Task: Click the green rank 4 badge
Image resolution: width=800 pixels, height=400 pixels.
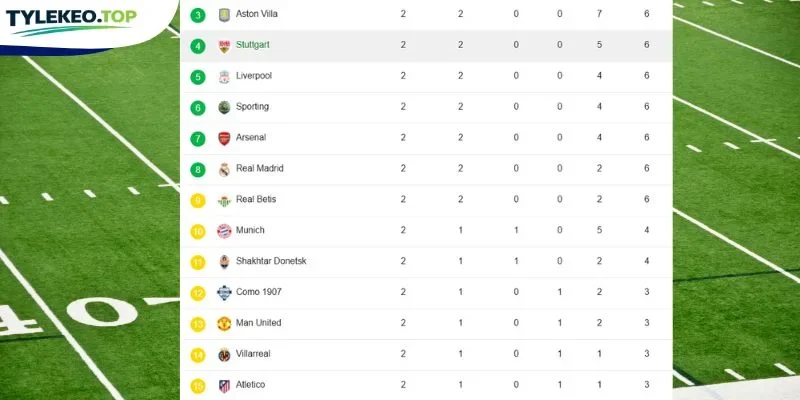Action: (198, 46)
